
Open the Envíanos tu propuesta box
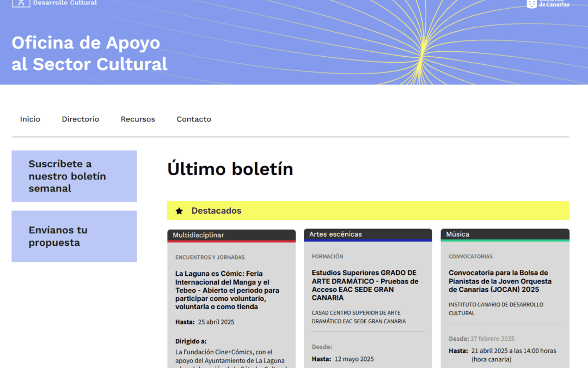pyautogui.click(x=74, y=236)
